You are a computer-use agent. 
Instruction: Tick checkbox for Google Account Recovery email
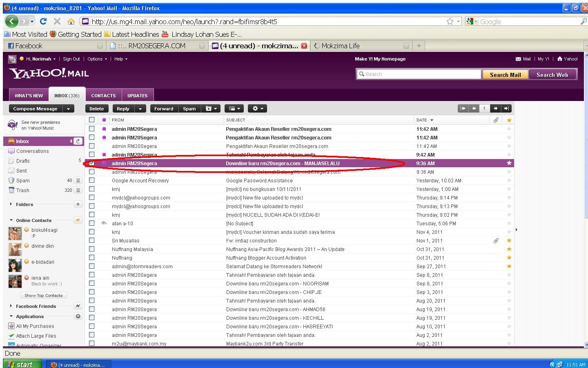[x=92, y=180]
